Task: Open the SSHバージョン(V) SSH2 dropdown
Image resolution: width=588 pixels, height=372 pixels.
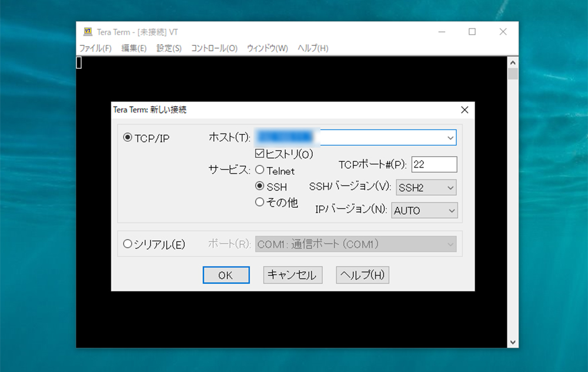Action: point(426,188)
